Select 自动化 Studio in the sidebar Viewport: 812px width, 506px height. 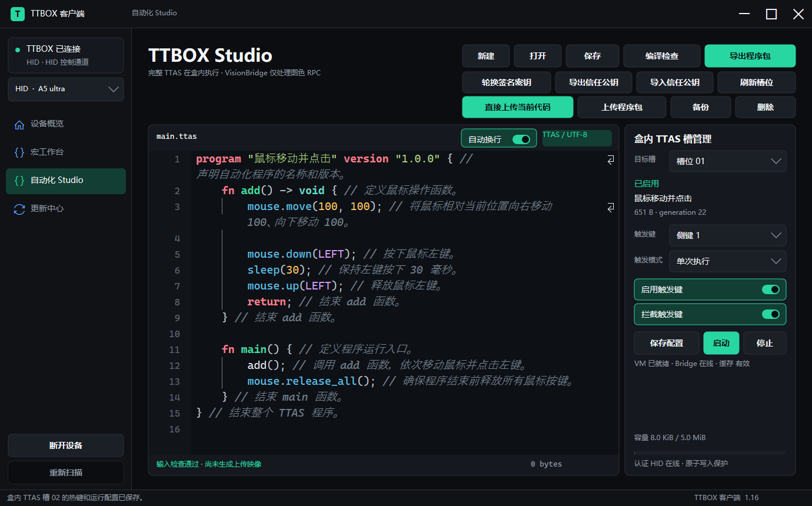pos(66,181)
